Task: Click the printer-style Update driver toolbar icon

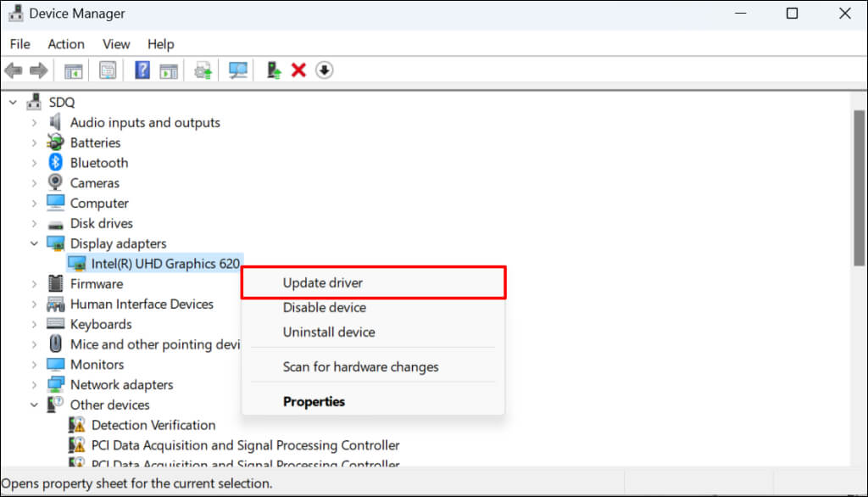Action: tap(203, 71)
